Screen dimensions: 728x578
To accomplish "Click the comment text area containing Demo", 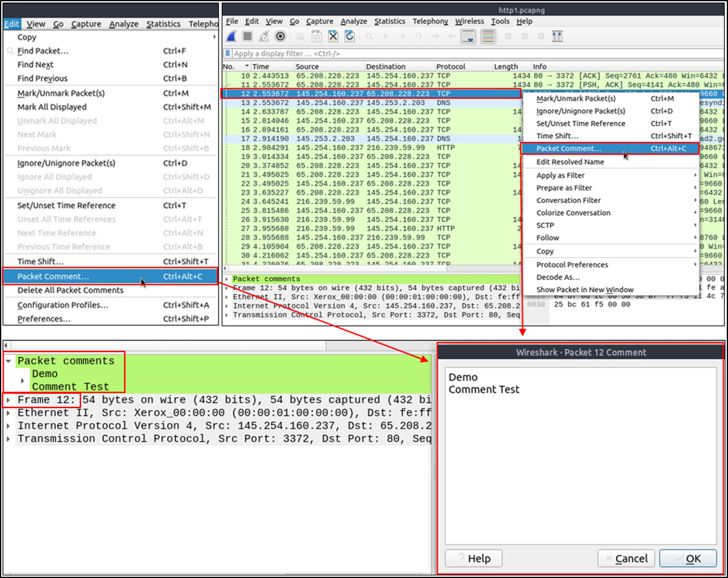I will (581, 456).
